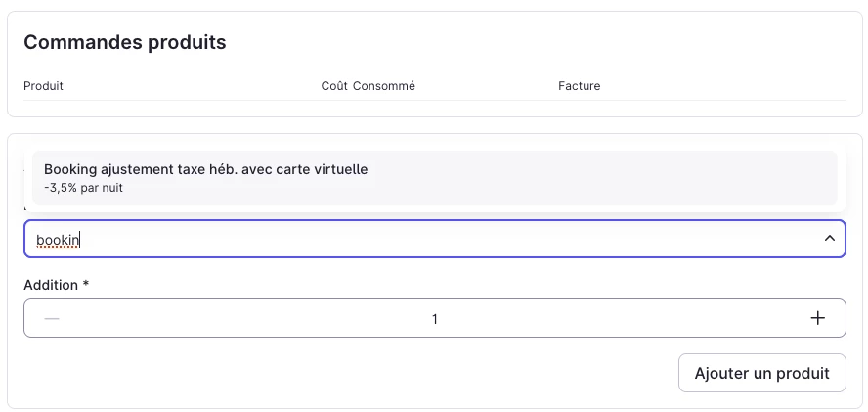868x412 pixels.
Task: Click the misspelled "bookin" text in combo box
Action: (x=57, y=240)
